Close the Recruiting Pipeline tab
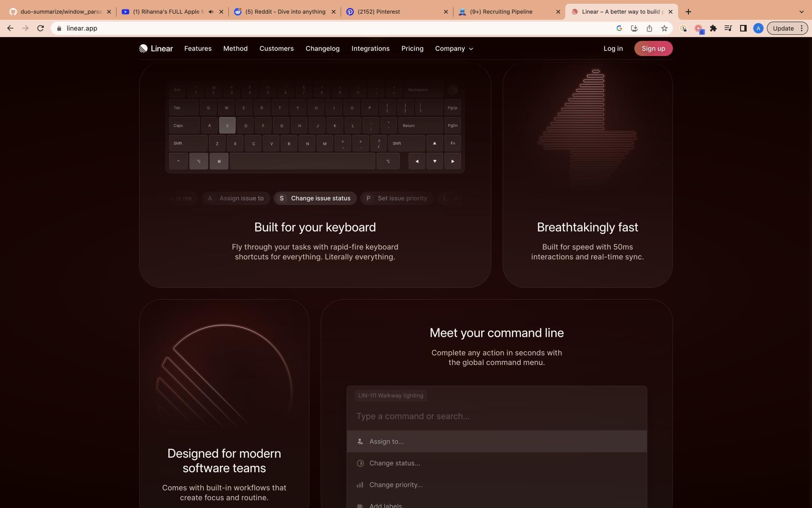The image size is (812, 508). (558, 12)
